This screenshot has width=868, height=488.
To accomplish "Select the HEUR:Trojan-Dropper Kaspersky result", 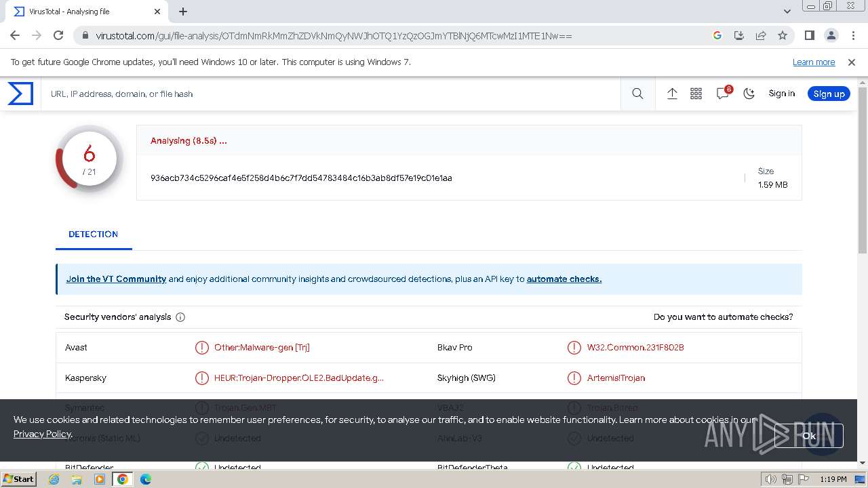I will point(299,378).
